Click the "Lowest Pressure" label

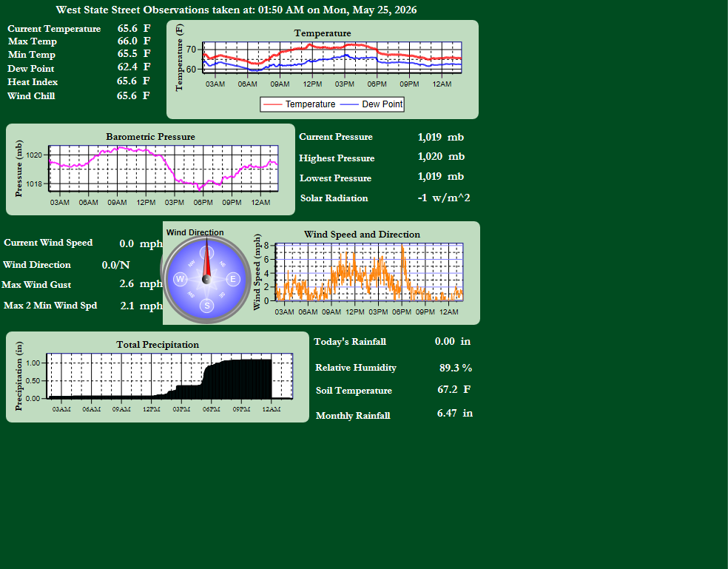coord(335,178)
